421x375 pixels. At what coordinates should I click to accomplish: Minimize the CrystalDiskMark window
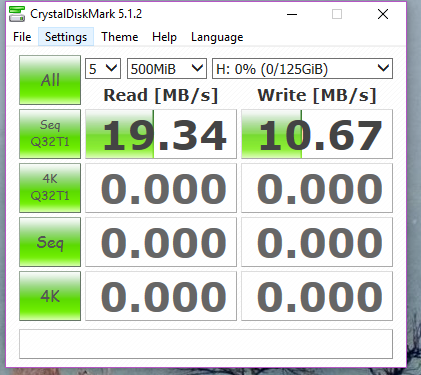pyautogui.click(x=292, y=14)
